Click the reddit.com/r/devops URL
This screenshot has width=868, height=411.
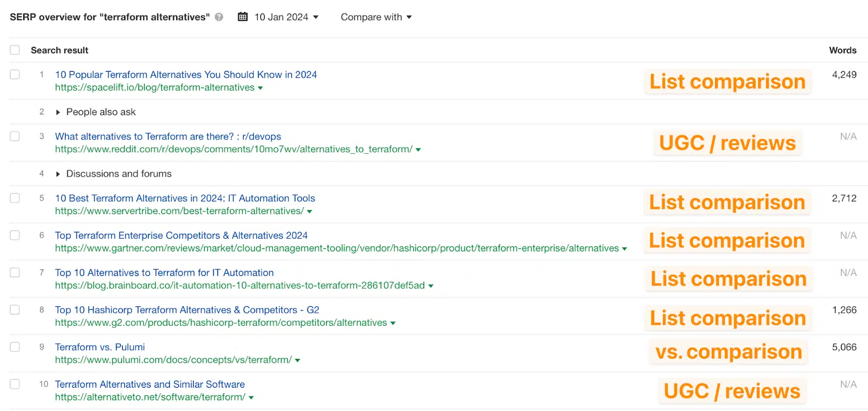[x=234, y=149]
